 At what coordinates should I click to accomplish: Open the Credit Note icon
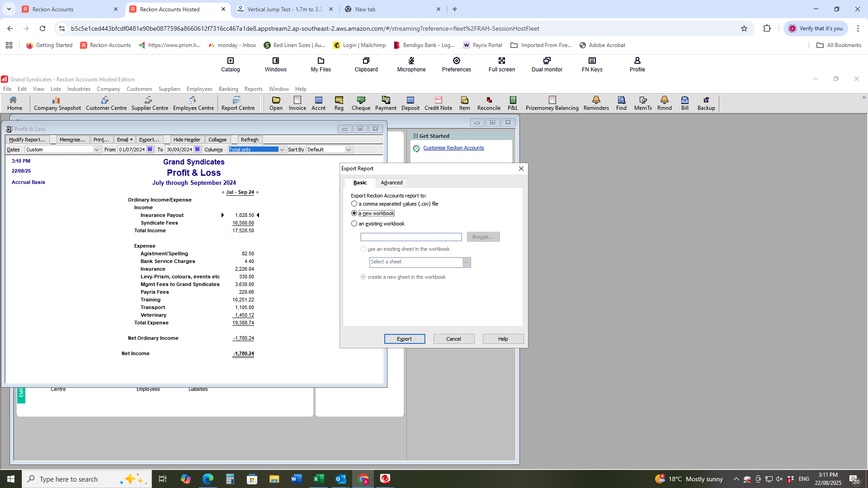pos(438,103)
